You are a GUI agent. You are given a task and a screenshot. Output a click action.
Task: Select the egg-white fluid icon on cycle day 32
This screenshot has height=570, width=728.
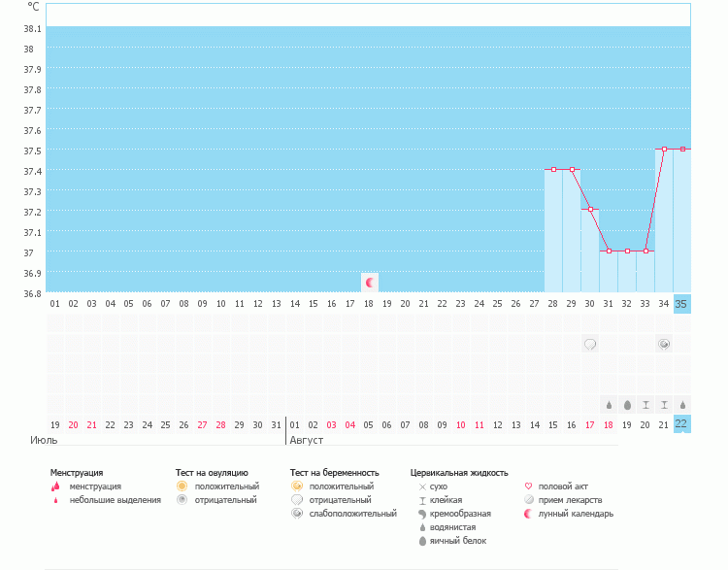627,405
